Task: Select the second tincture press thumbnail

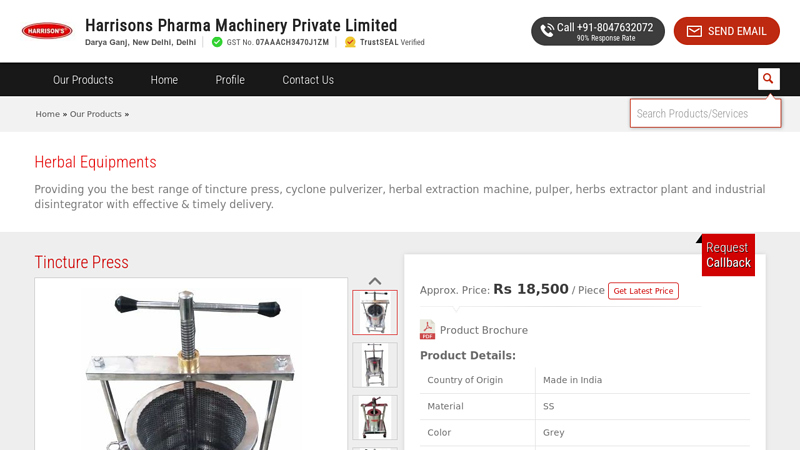Action: click(375, 365)
